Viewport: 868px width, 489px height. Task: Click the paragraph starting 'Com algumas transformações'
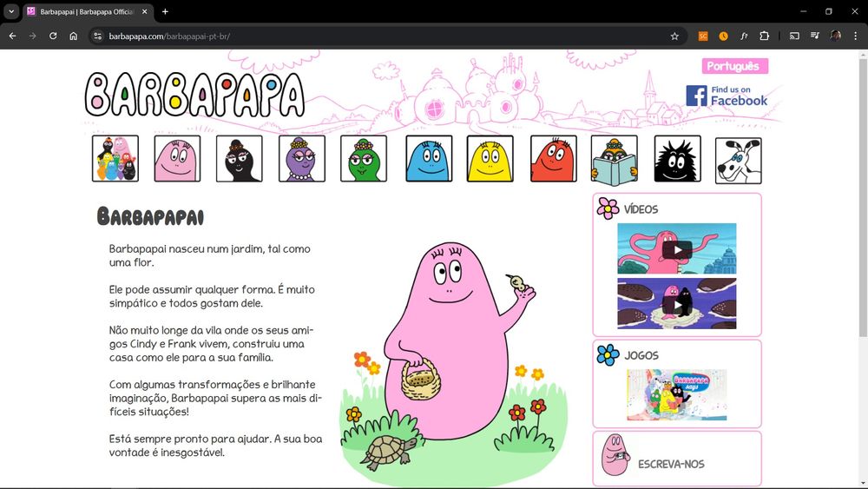[x=215, y=398]
